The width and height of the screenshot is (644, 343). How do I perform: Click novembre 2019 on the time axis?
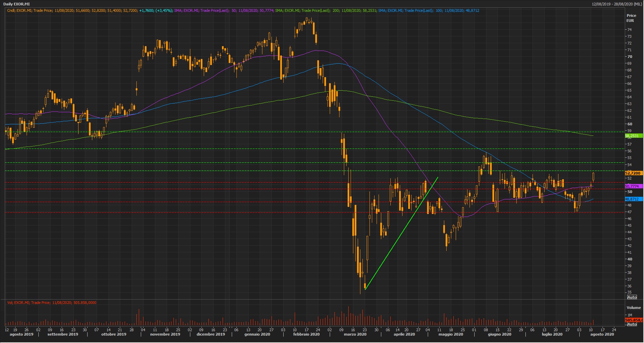tap(165, 334)
